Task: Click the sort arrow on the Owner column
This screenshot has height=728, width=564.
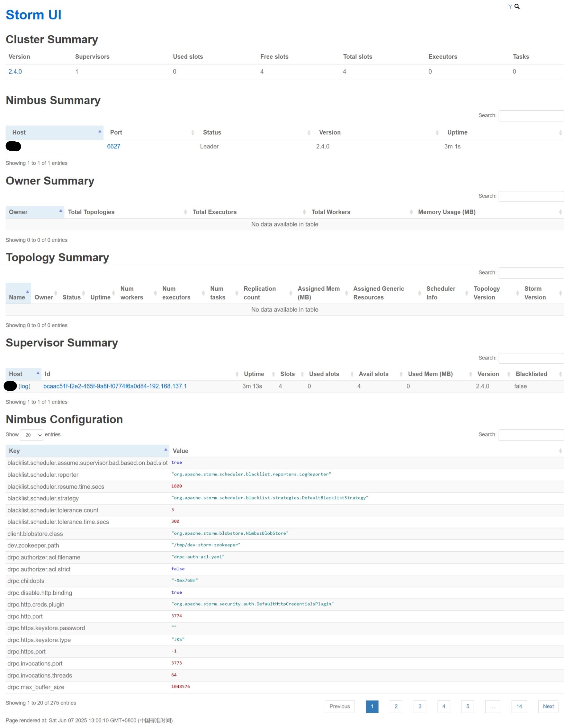Action: (x=61, y=211)
